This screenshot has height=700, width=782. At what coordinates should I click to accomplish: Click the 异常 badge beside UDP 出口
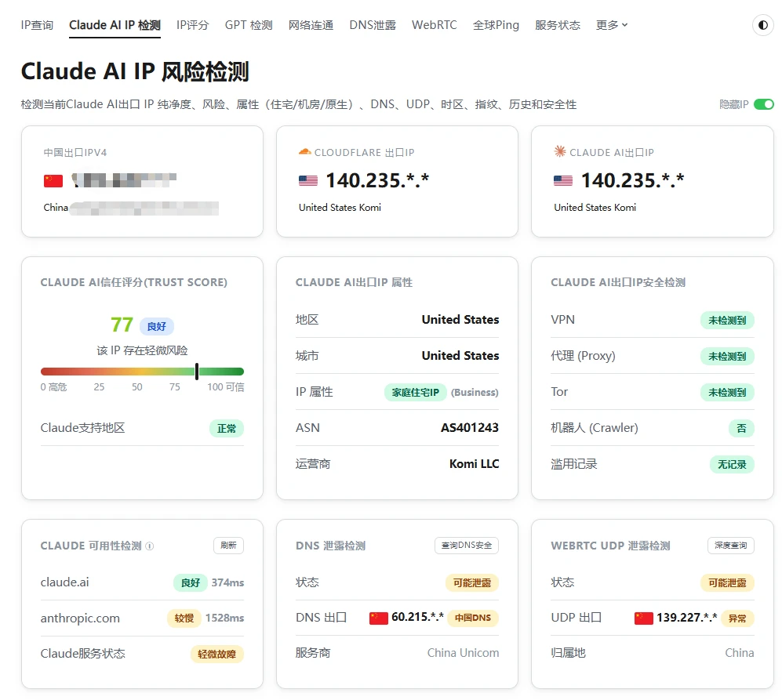coord(737,618)
